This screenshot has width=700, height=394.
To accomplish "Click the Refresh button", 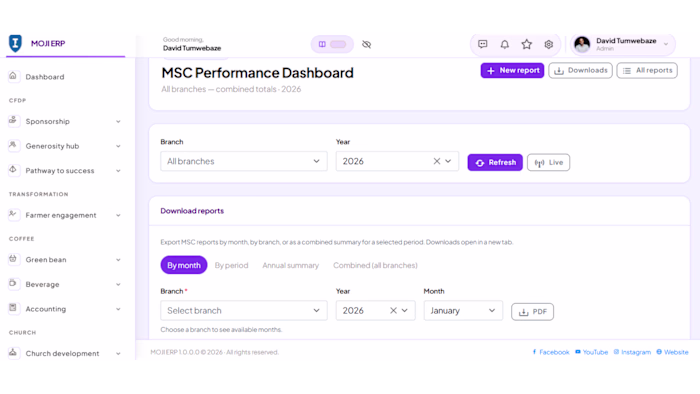I will pyautogui.click(x=495, y=162).
